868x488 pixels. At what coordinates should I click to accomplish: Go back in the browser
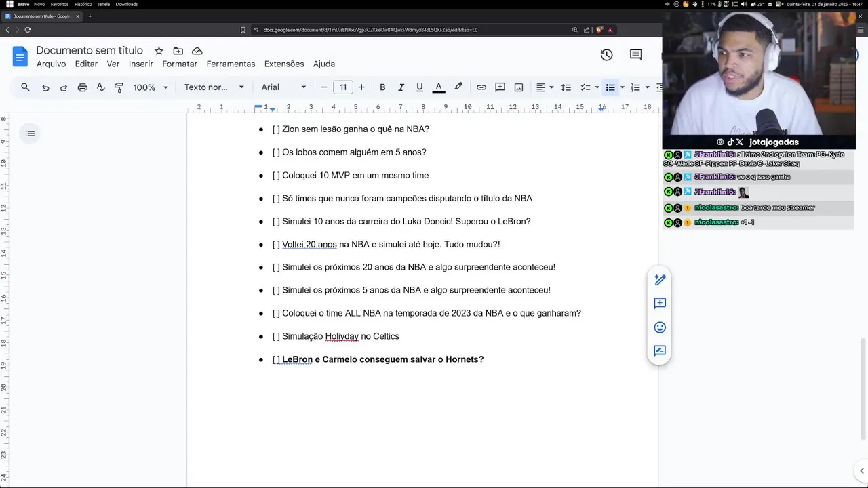(7, 30)
